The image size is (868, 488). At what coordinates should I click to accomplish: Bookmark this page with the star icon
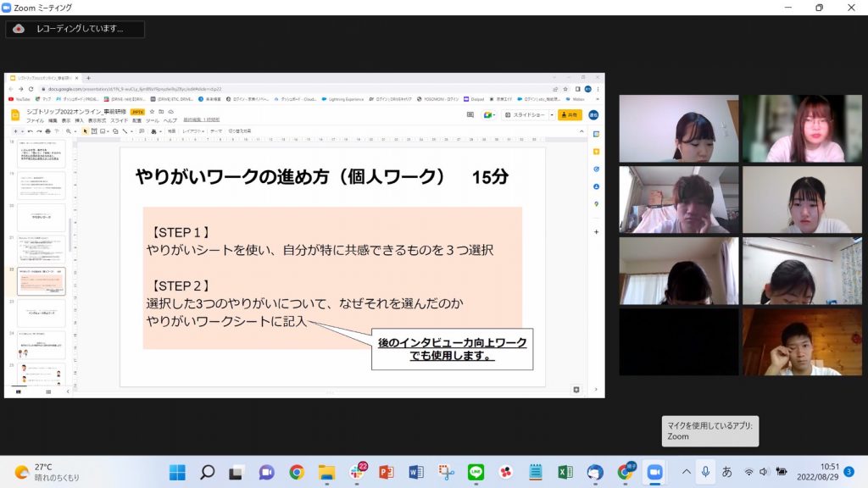pyautogui.click(x=565, y=89)
